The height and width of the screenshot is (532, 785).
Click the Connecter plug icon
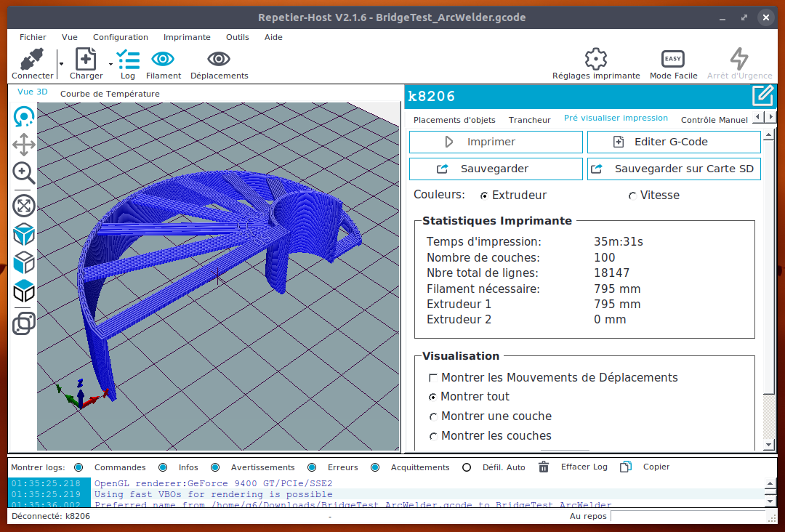click(x=32, y=60)
